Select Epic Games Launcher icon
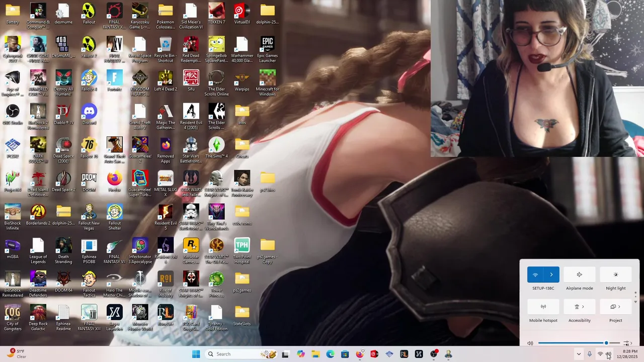The image size is (644, 362). pyautogui.click(x=268, y=49)
